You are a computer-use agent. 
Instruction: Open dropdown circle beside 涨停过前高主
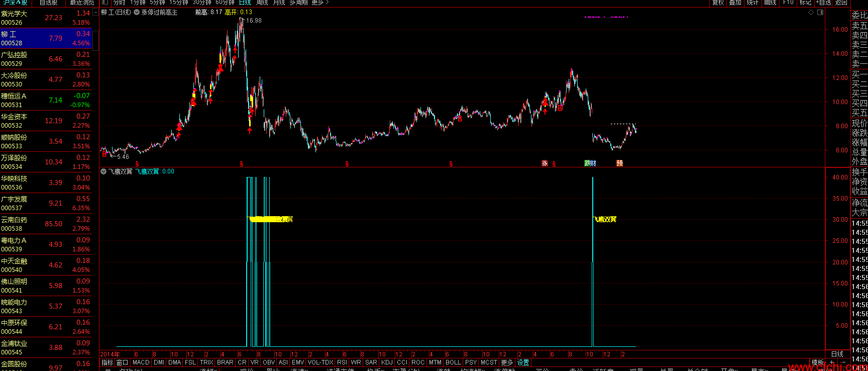point(137,12)
